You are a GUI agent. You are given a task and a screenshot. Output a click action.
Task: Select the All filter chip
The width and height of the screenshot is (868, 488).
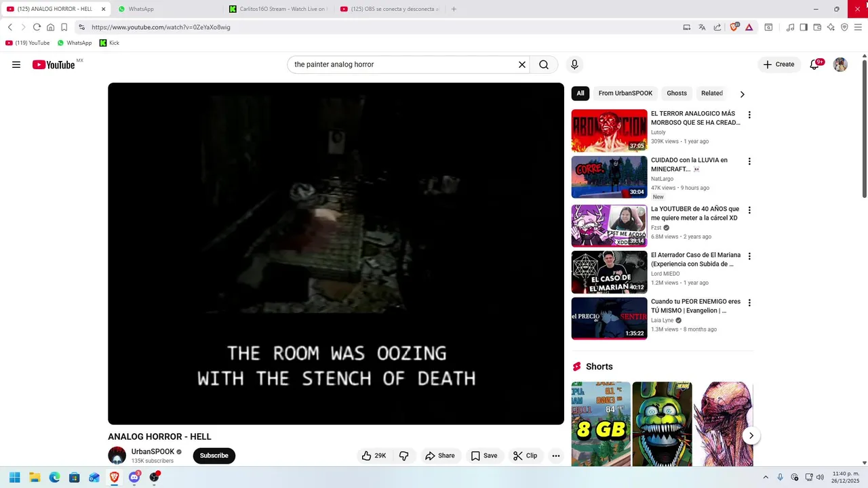pos(580,94)
